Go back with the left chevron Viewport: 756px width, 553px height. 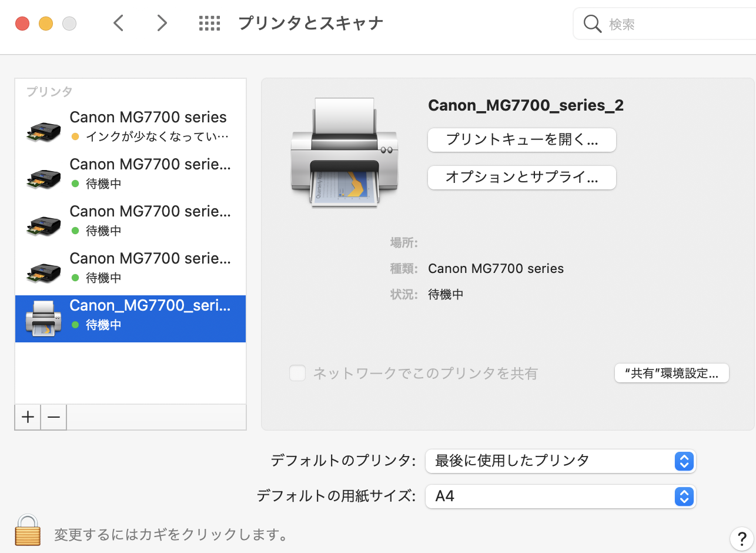119,24
